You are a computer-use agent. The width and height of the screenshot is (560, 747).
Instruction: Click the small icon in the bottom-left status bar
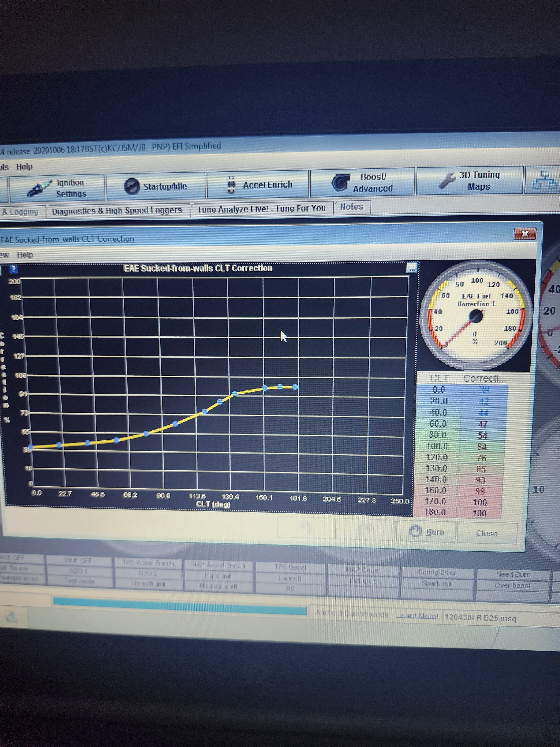pos(11,617)
